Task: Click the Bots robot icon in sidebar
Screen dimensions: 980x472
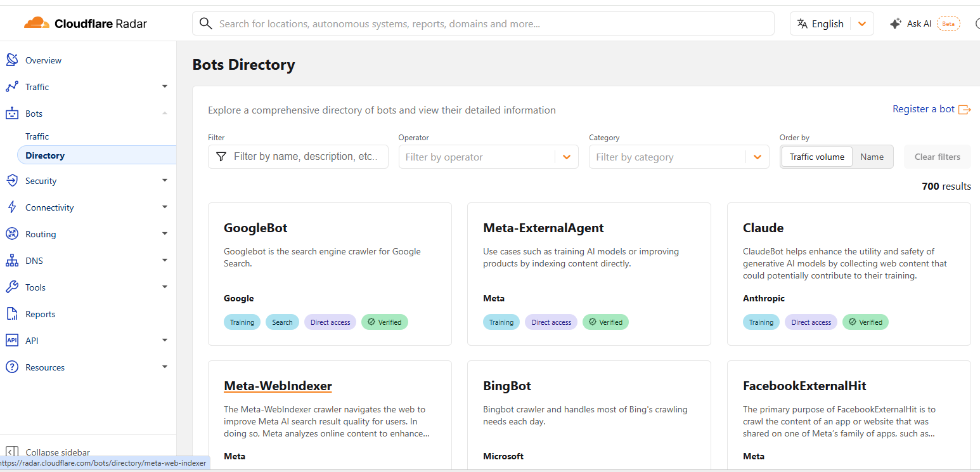Action: pos(12,114)
